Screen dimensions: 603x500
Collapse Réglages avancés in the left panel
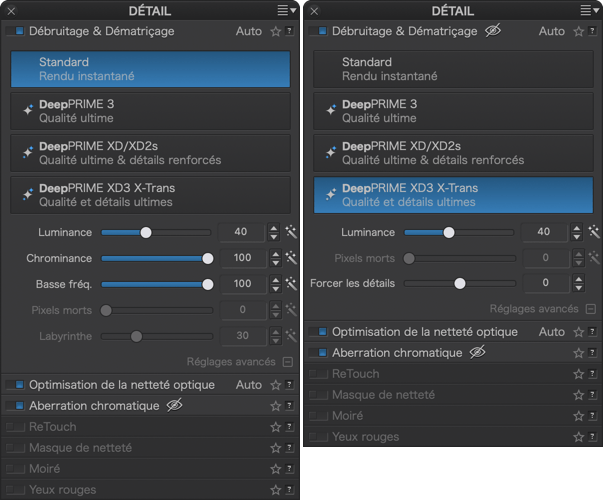click(x=288, y=362)
